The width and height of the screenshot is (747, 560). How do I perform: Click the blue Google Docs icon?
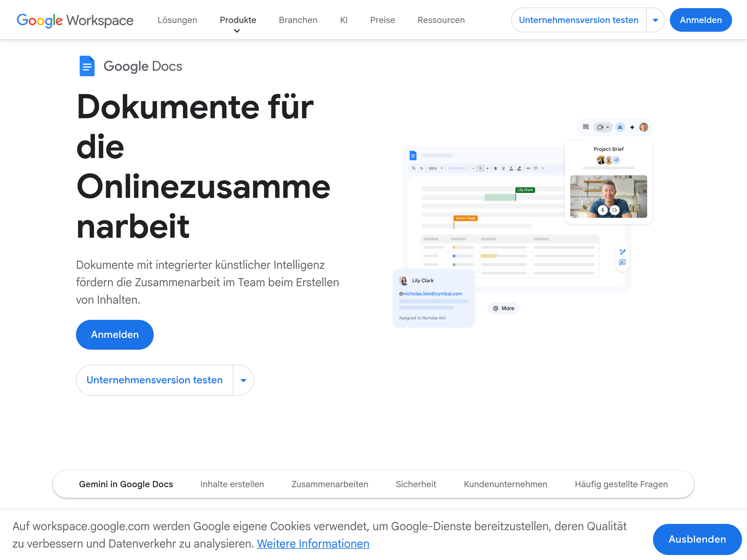[87, 66]
